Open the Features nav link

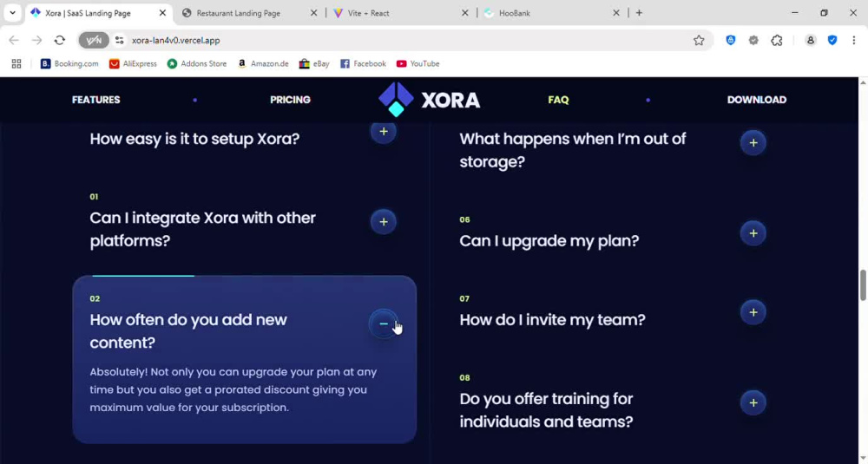pyautogui.click(x=95, y=100)
